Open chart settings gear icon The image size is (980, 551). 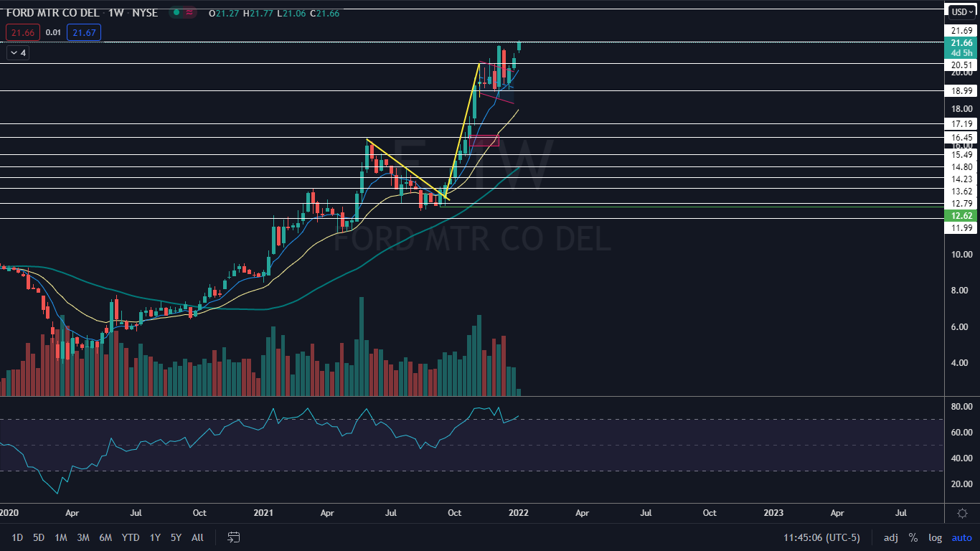point(963,513)
